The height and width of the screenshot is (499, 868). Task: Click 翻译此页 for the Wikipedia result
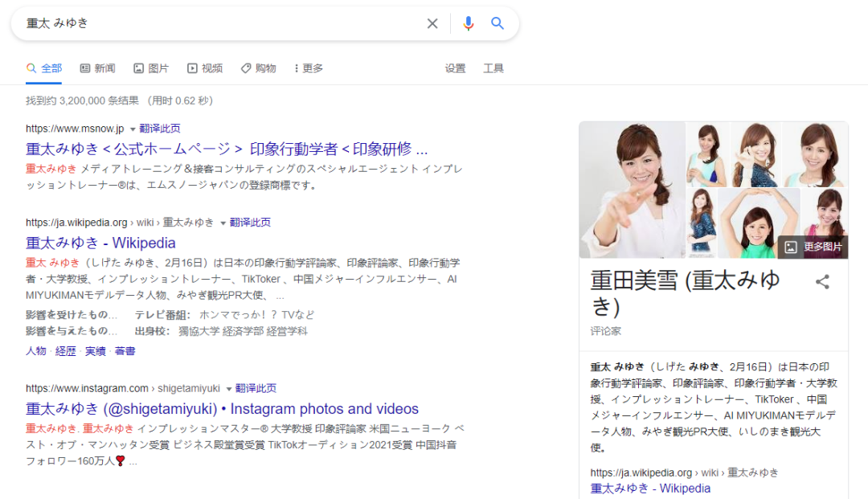pos(250,223)
